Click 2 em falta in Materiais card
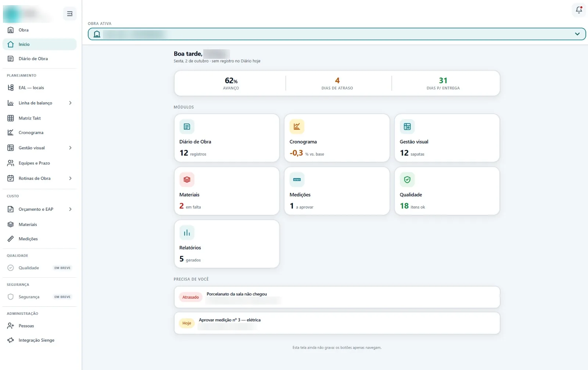The width and height of the screenshot is (588, 370). [190, 206]
